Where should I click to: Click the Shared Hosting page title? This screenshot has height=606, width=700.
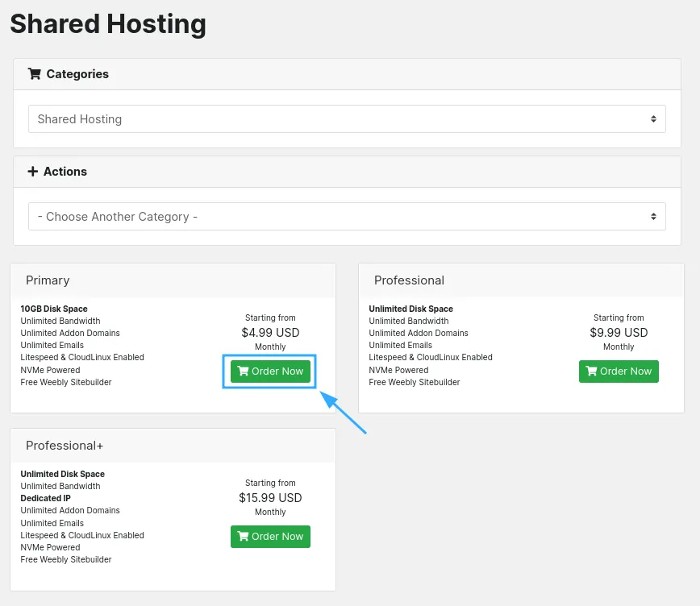[108, 24]
